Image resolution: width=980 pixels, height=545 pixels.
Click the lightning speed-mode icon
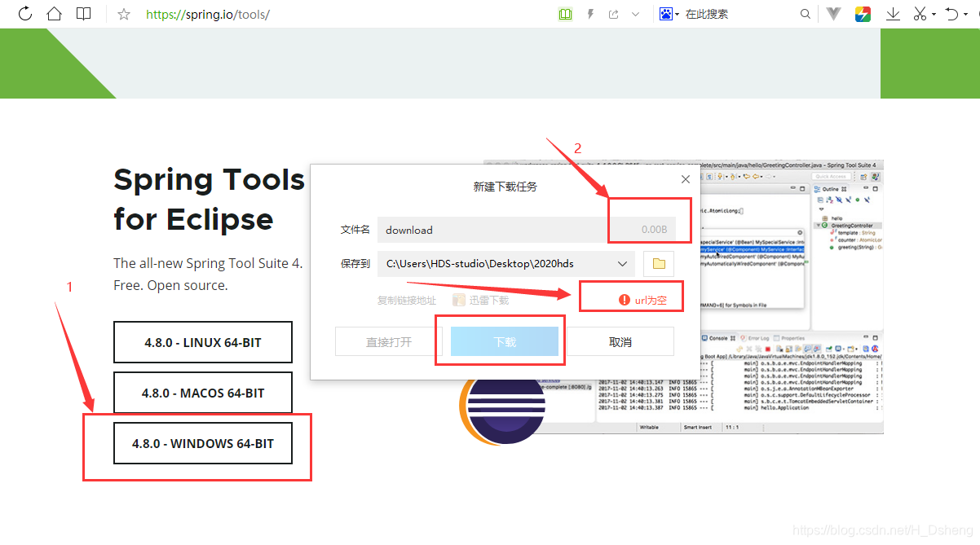pos(591,14)
